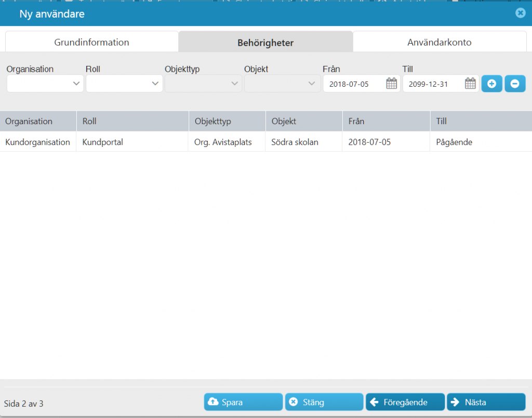The width and height of the screenshot is (532, 418).
Task: Click the Stäng button
Action: [324, 402]
